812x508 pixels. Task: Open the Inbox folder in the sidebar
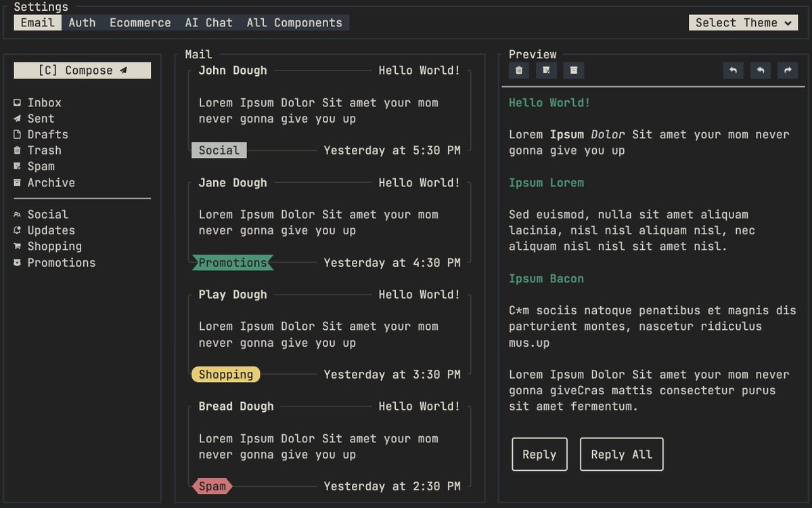click(44, 102)
